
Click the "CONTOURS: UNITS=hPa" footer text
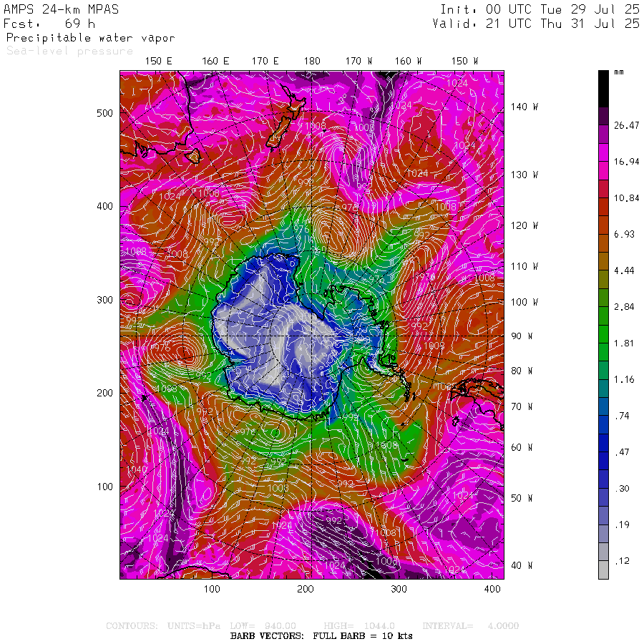pyautogui.click(x=163, y=626)
